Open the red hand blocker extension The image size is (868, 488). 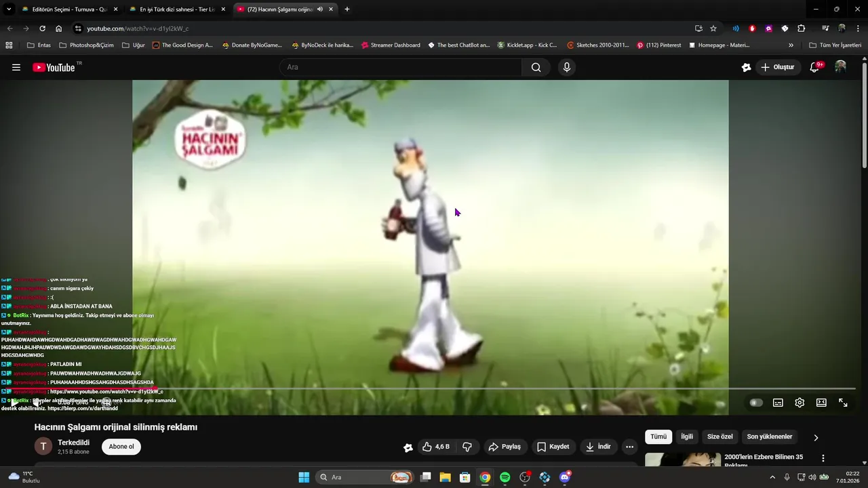pos(752,28)
